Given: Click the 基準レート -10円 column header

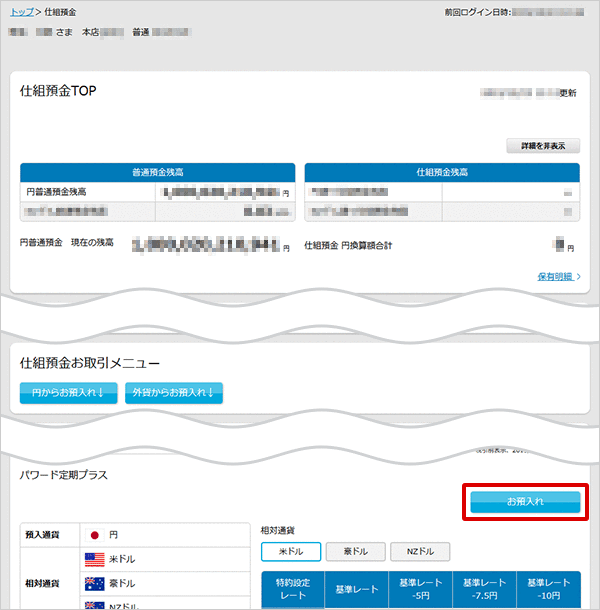Looking at the screenshot, I should [548, 589].
